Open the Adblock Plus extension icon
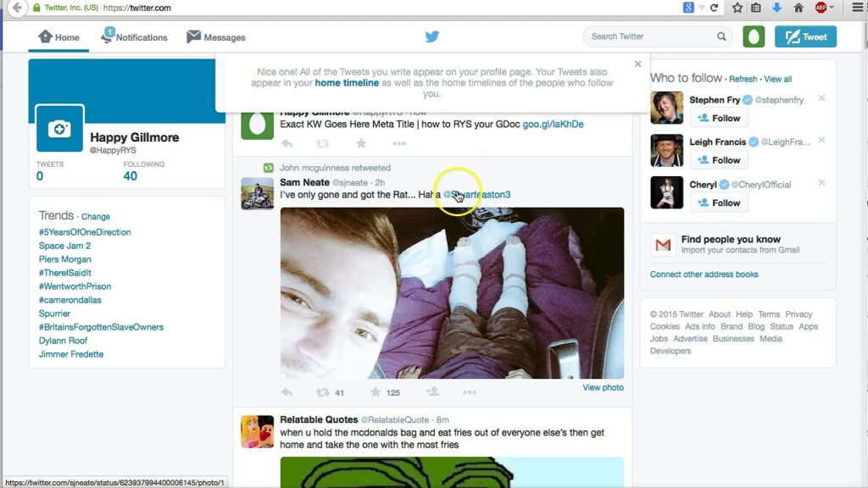868x488 pixels. [821, 7]
